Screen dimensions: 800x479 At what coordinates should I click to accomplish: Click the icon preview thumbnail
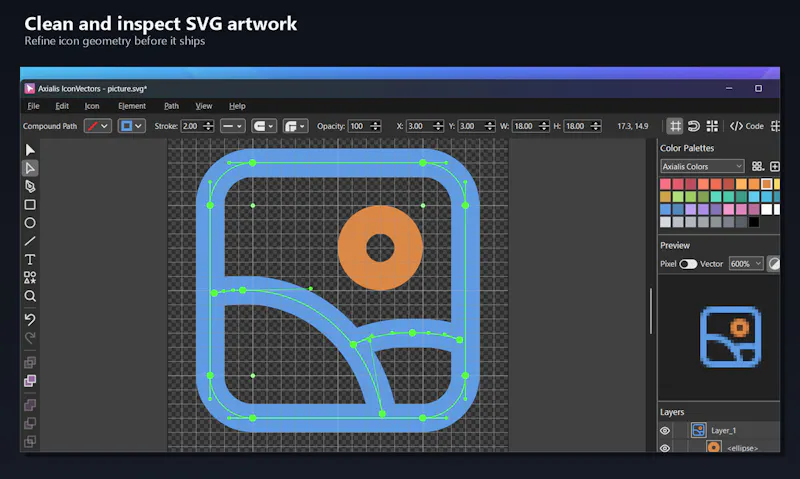tap(730, 337)
